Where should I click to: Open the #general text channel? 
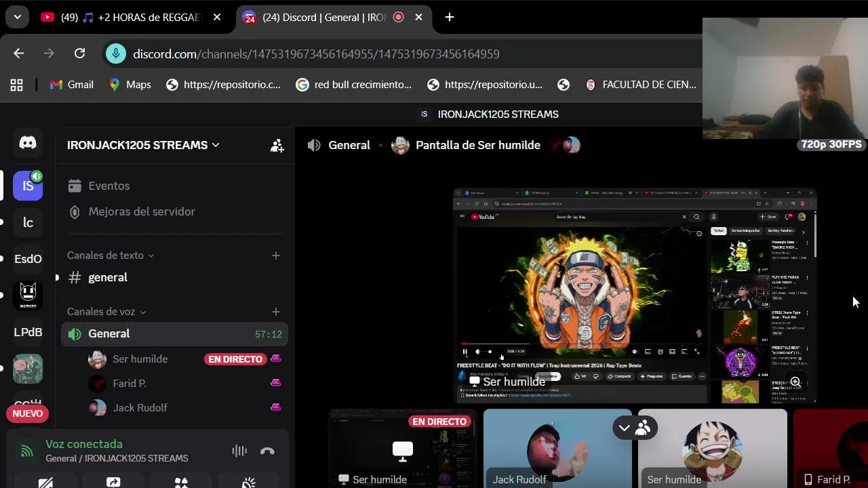click(175, 277)
